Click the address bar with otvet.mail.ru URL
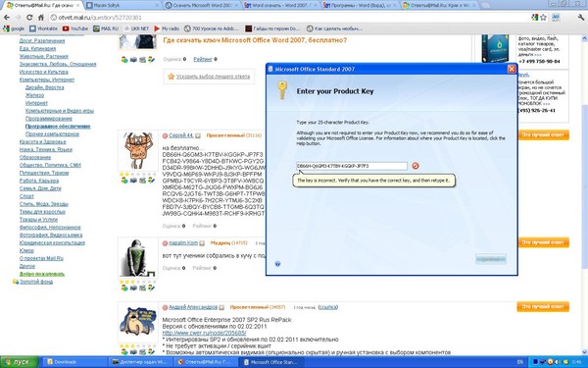 tap(289, 18)
